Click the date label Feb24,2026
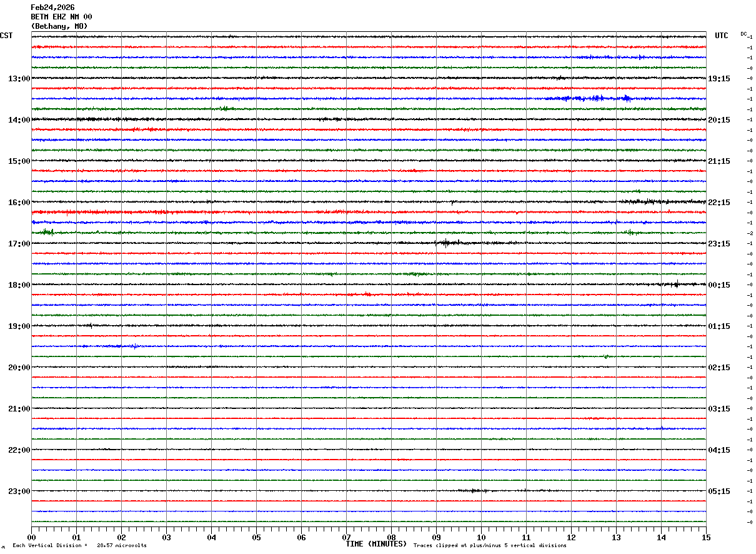 tap(52, 8)
